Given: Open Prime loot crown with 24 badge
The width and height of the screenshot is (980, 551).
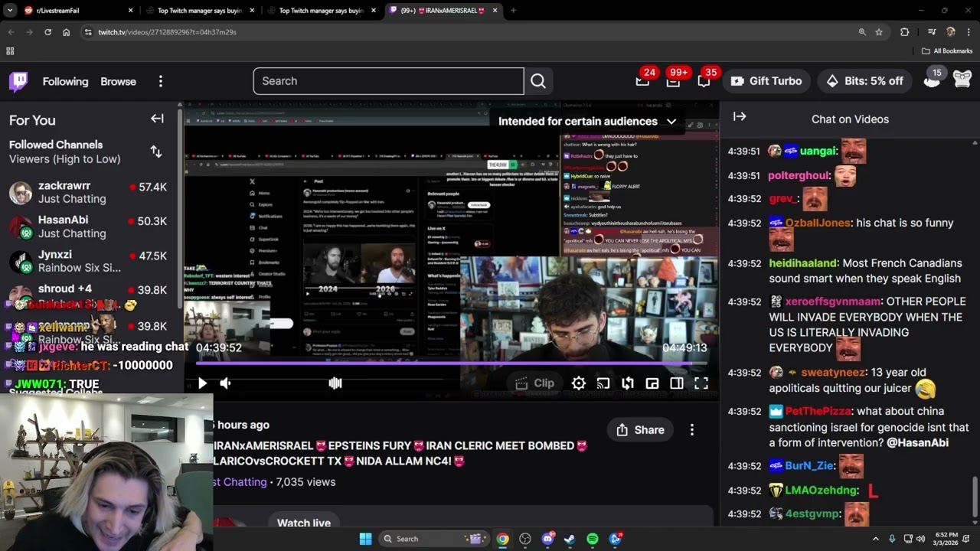Looking at the screenshot, I should point(643,81).
